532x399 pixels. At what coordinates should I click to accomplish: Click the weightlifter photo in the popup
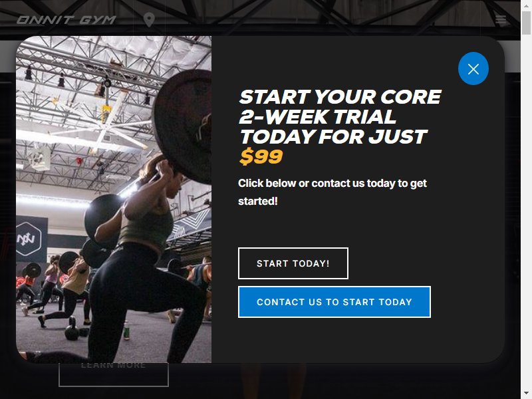(114, 199)
